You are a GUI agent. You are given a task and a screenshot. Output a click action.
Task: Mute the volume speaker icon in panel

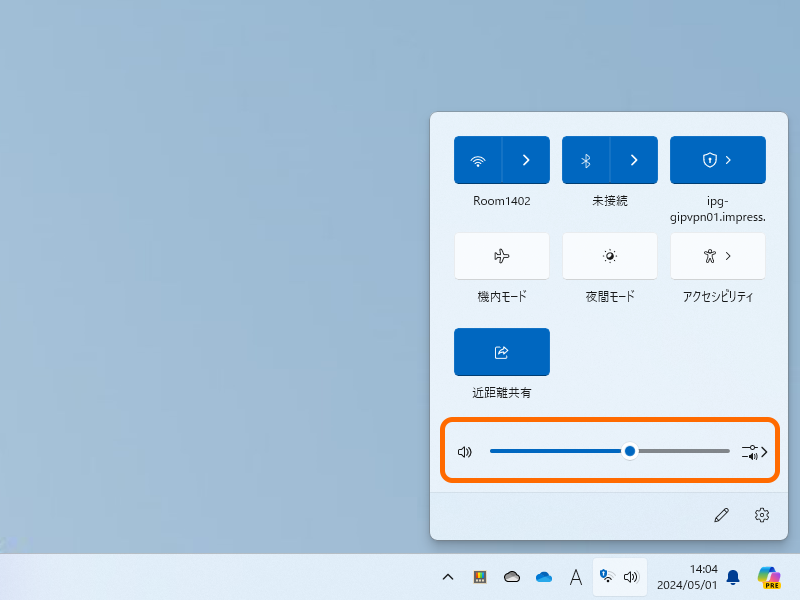pyautogui.click(x=465, y=452)
